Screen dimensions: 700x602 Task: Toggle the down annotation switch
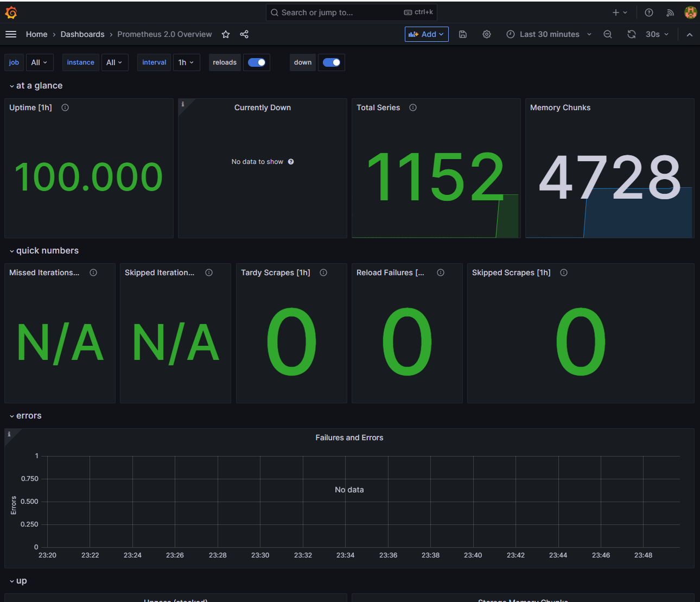331,62
